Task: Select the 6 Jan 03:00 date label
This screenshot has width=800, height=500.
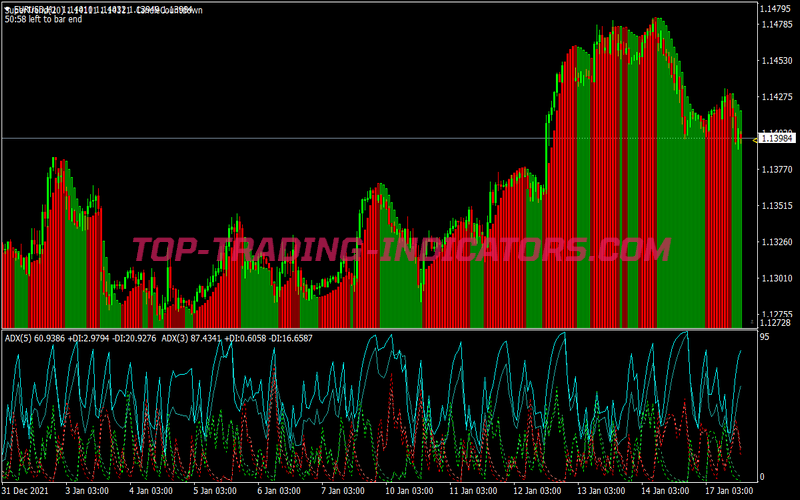Action: coord(279,491)
